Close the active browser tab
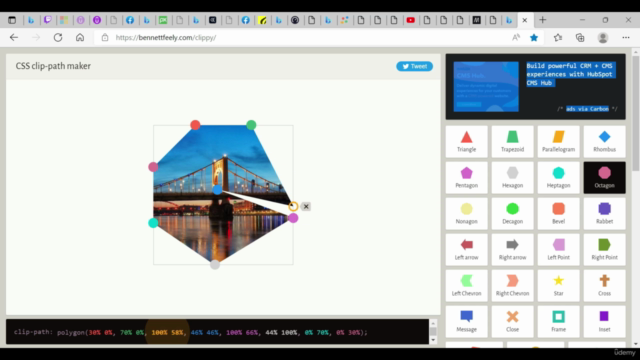640x360 pixels. 525,20
